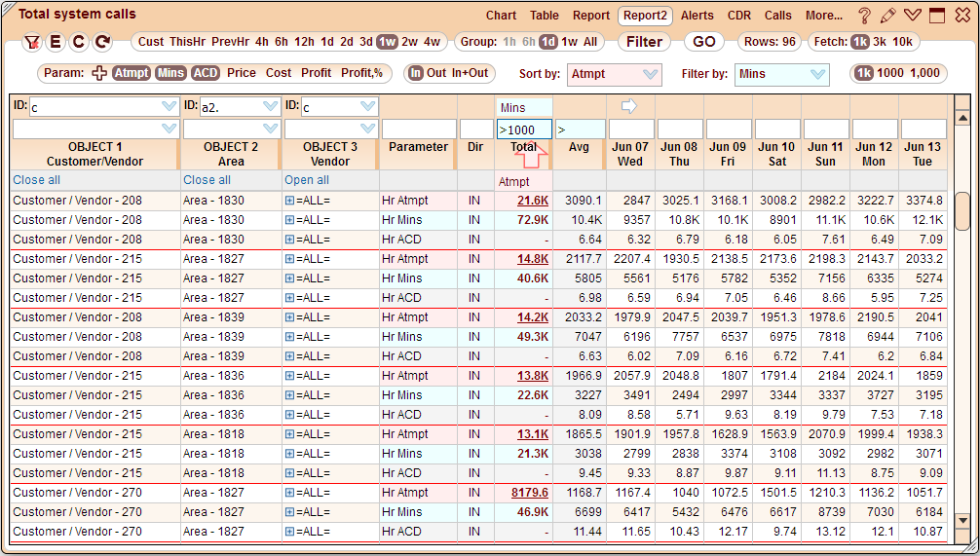
Task: Open the Filter by Mins dropdown
Action: point(781,74)
